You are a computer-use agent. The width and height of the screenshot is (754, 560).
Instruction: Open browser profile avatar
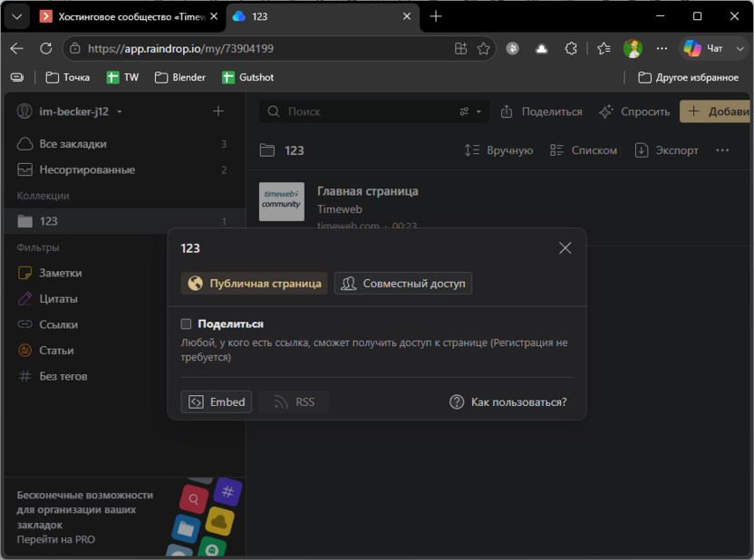[x=633, y=49]
